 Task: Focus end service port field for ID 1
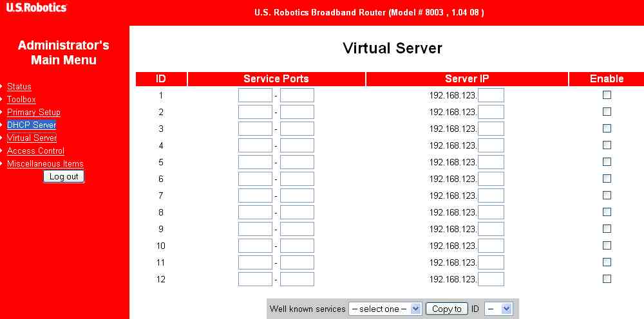click(297, 95)
